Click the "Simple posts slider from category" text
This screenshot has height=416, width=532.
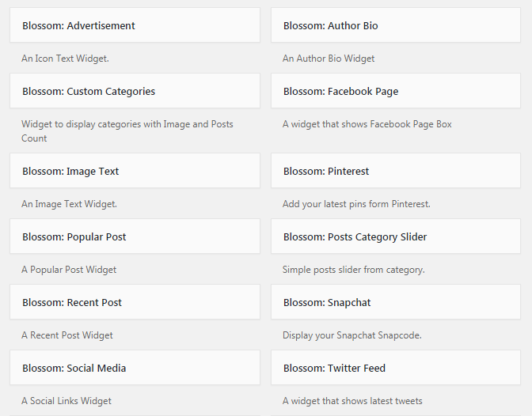pyautogui.click(x=353, y=270)
